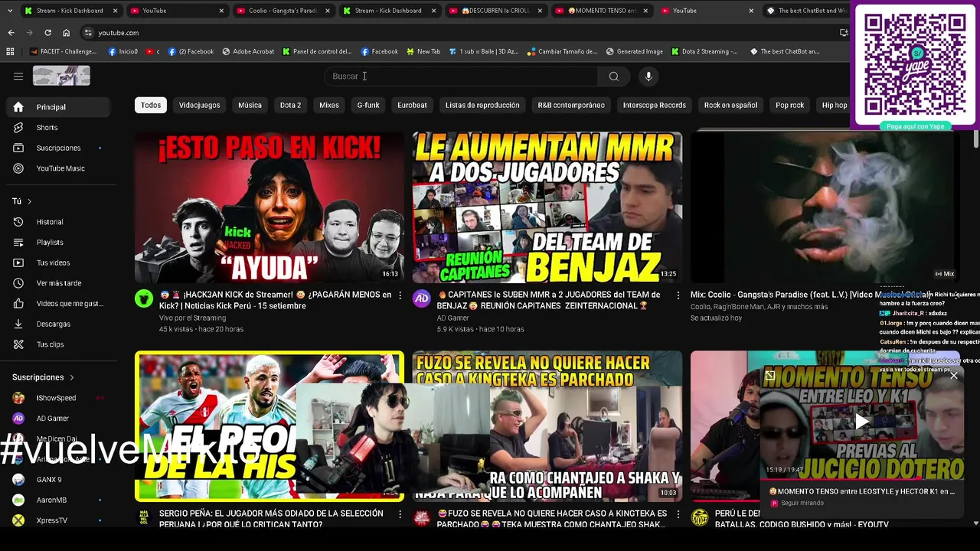
Task: Select Listas de reproducción chip
Action: [482, 105]
